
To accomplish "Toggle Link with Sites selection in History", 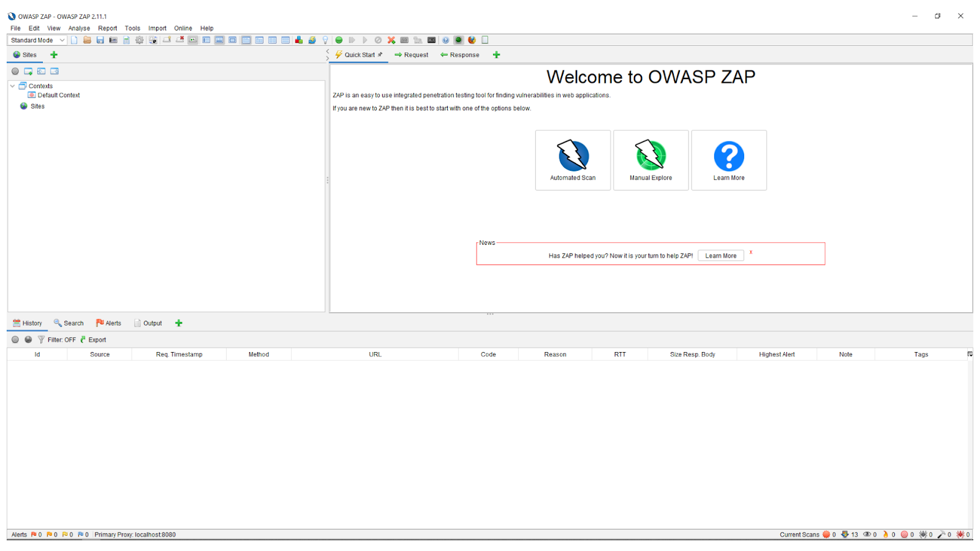I will coord(28,339).
